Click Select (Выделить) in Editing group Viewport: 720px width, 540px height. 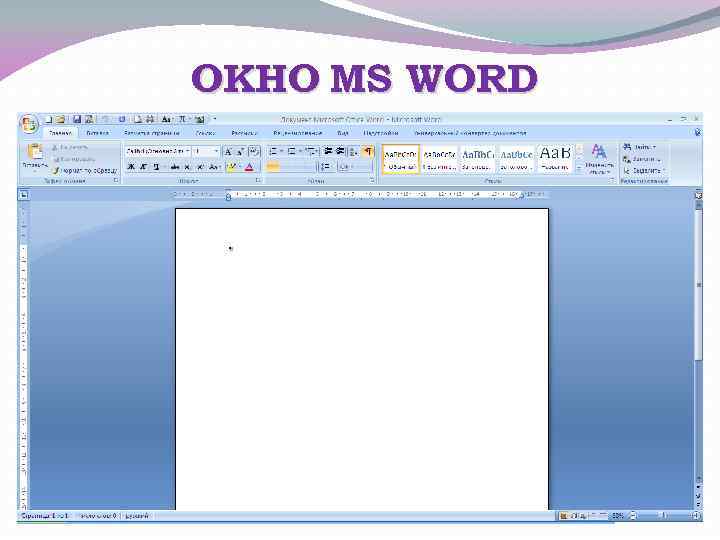pos(643,170)
